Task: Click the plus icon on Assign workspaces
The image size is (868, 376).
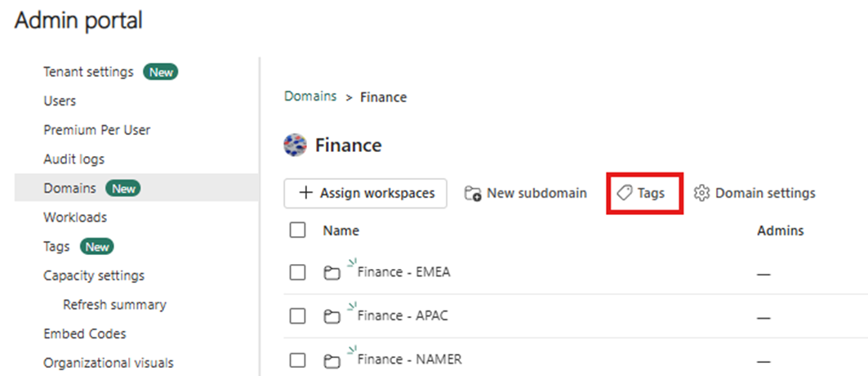Action: click(x=306, y=194)
